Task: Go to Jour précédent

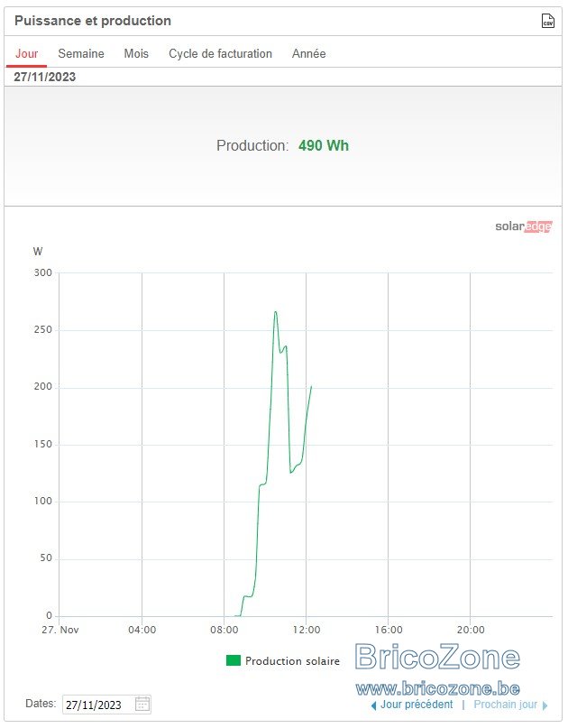Action: point(417,705)
